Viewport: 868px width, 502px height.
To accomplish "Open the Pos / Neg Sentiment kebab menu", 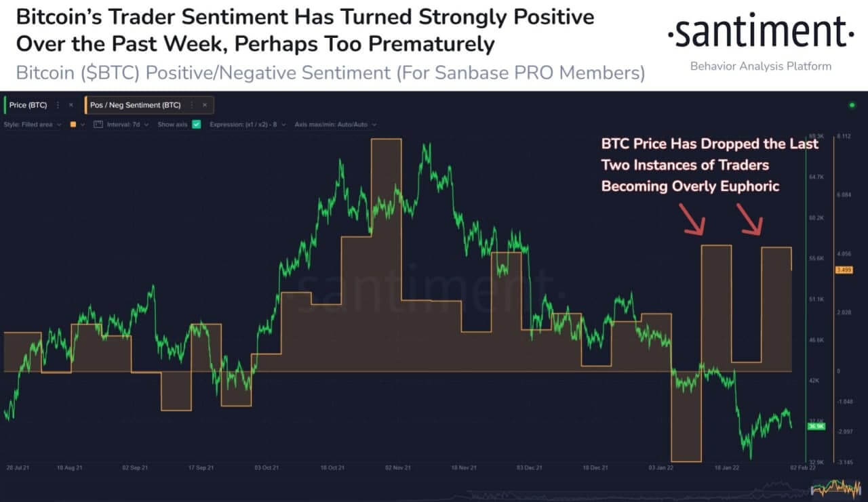I will [x=191, y=105].
